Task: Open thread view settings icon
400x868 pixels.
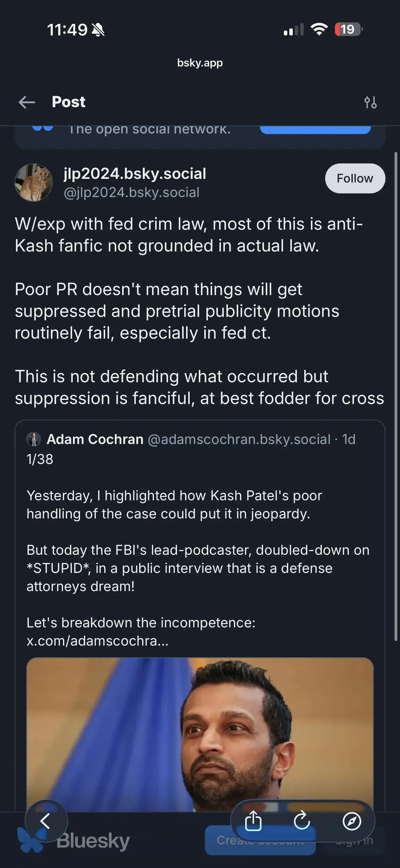Action: pyautogui.click(x=370, y=102)
